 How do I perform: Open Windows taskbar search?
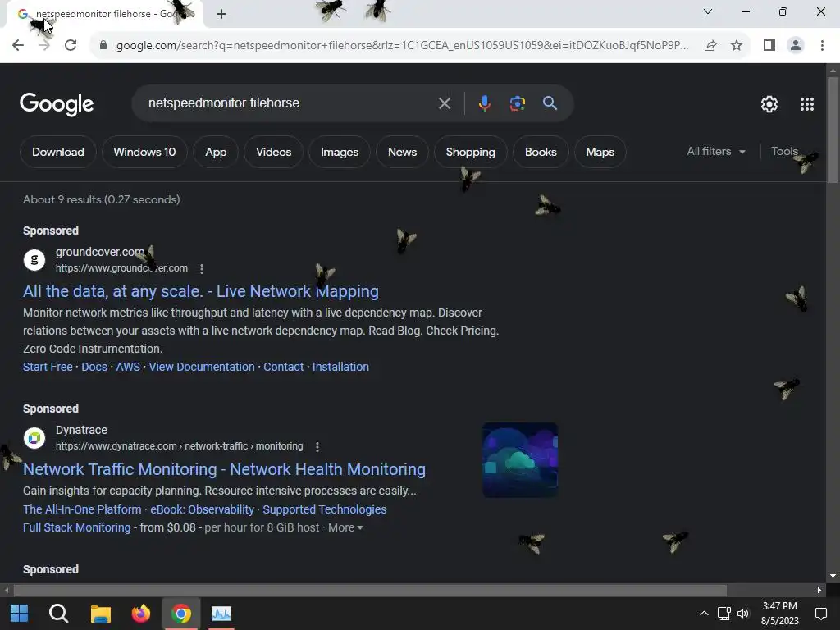58,614
